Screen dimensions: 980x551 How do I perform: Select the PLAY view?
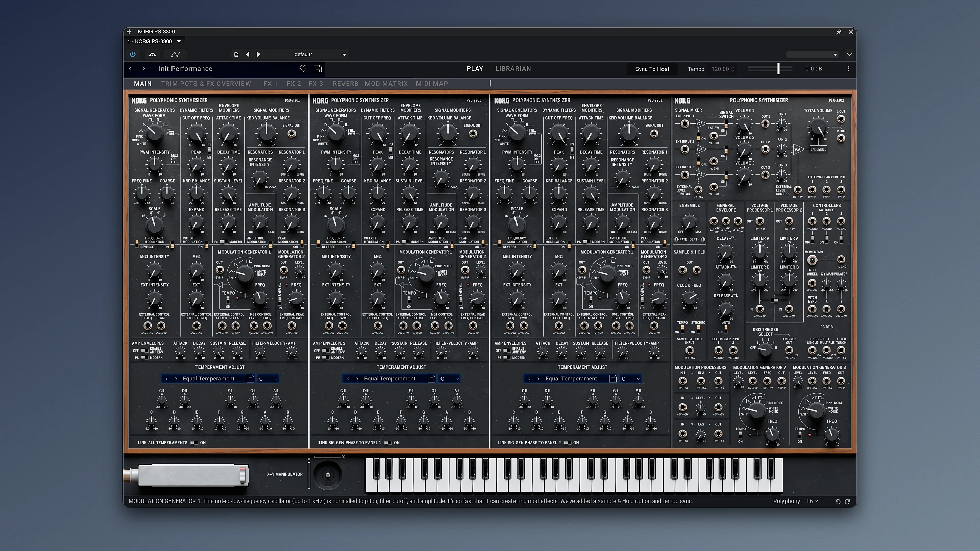coord(475,69)
